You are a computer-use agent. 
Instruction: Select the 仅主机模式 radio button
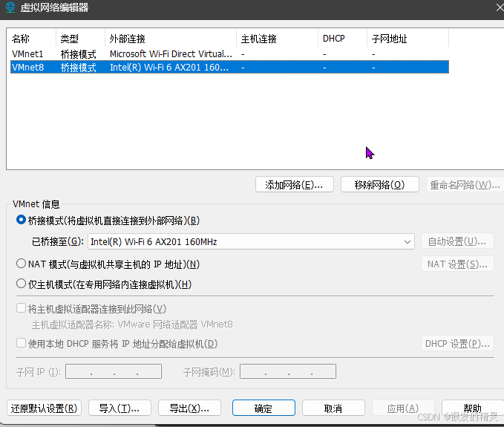click(x=21, y=284)
